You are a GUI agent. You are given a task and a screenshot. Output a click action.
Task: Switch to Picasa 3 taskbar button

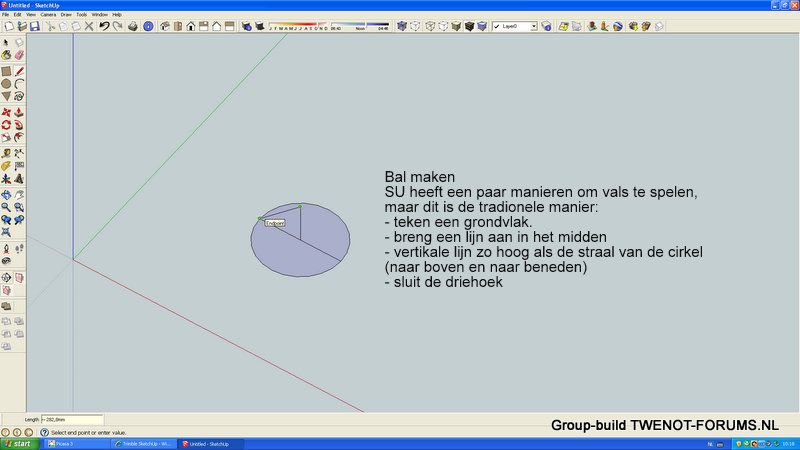[76, 444]
